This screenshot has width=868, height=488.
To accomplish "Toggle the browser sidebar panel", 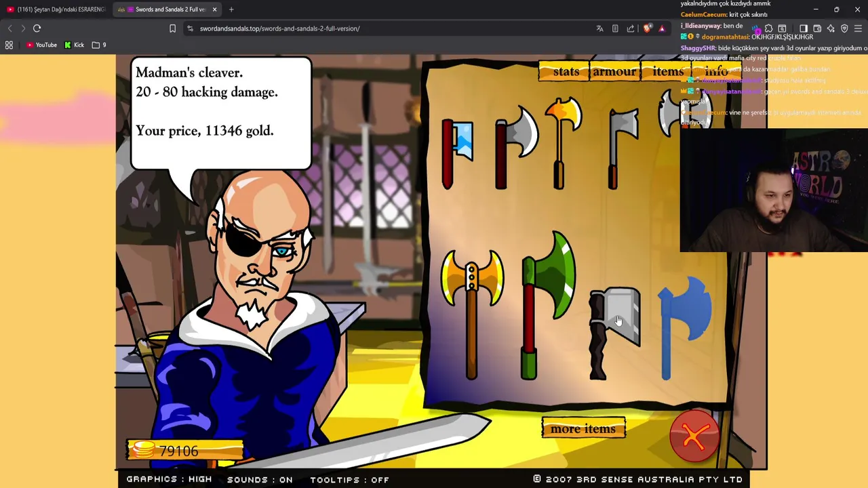I will pyautogui.click(x=803, y=28).
